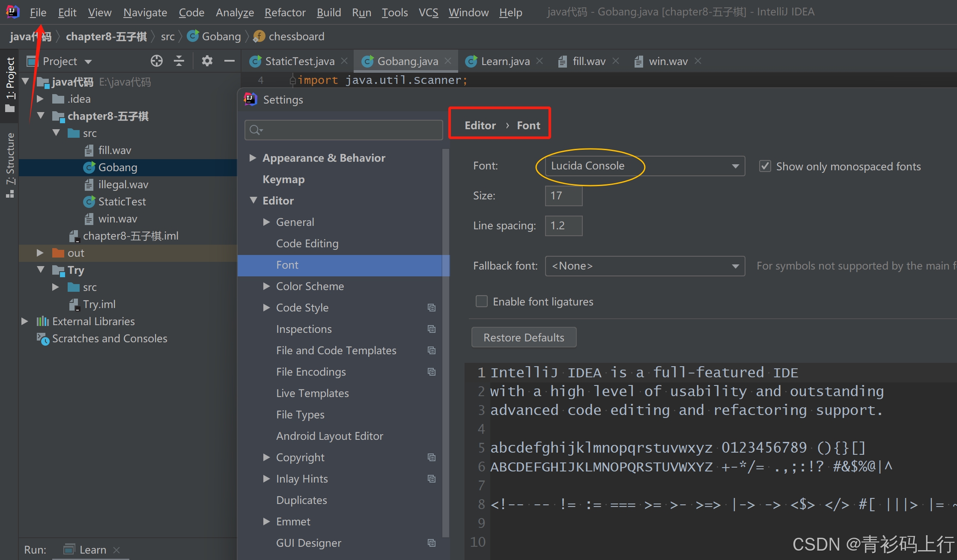Open the Structure tool window stripe

pyautogui.click(x=10, y=165)
